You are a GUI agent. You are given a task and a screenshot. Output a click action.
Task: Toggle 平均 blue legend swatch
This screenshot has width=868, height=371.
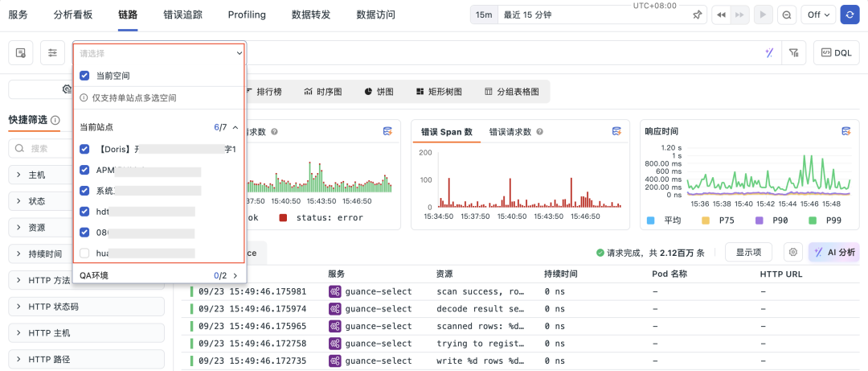click(x=651, y=221)
